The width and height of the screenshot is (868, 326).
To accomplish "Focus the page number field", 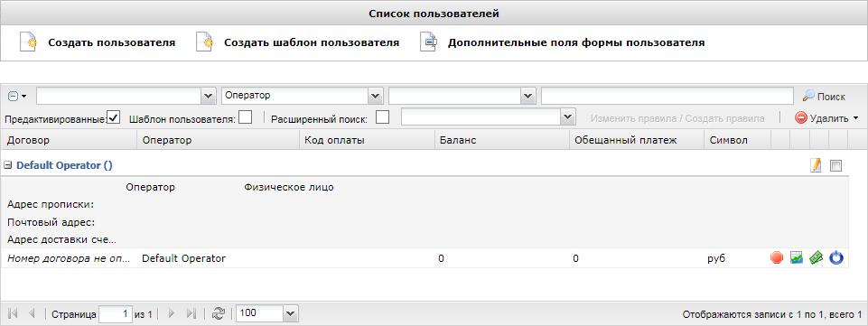I will coord(116,314).
